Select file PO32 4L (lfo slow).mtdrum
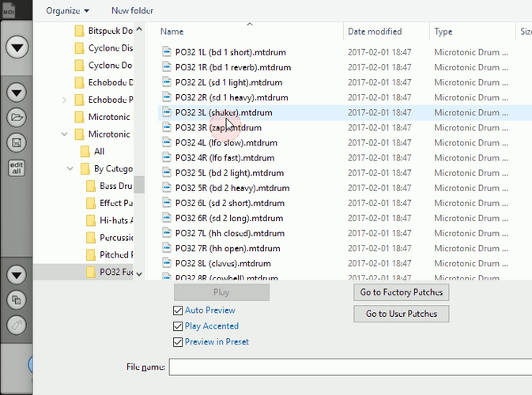The height and width of the screenshot is (395, 532). pos(226,143)
